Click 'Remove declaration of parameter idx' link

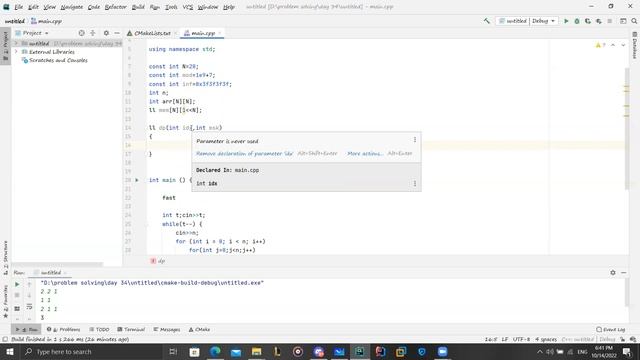[x=244, y=153]
